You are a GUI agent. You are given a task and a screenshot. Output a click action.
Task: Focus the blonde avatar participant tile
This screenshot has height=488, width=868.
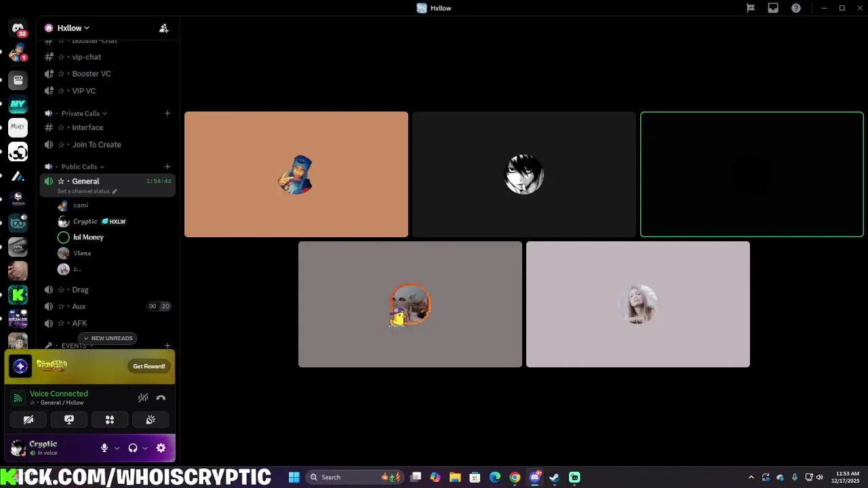(x=638, y=304)
